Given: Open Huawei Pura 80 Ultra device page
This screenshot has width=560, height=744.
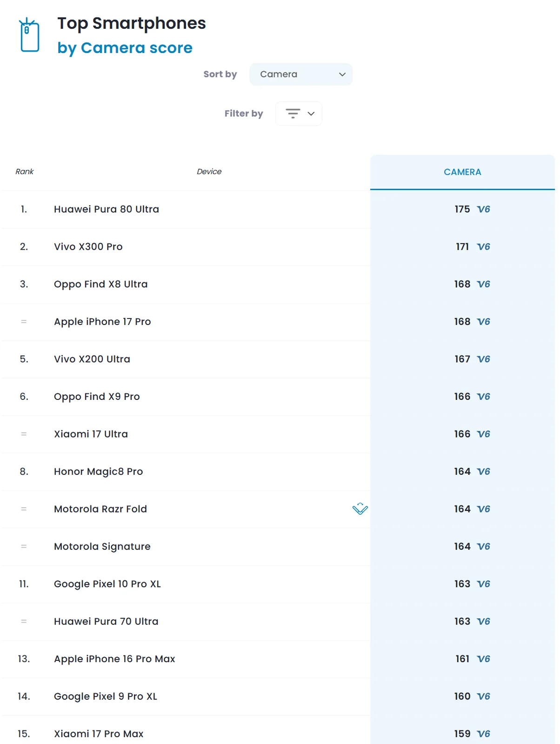Looking at the screenshot, I should [107, 209].
